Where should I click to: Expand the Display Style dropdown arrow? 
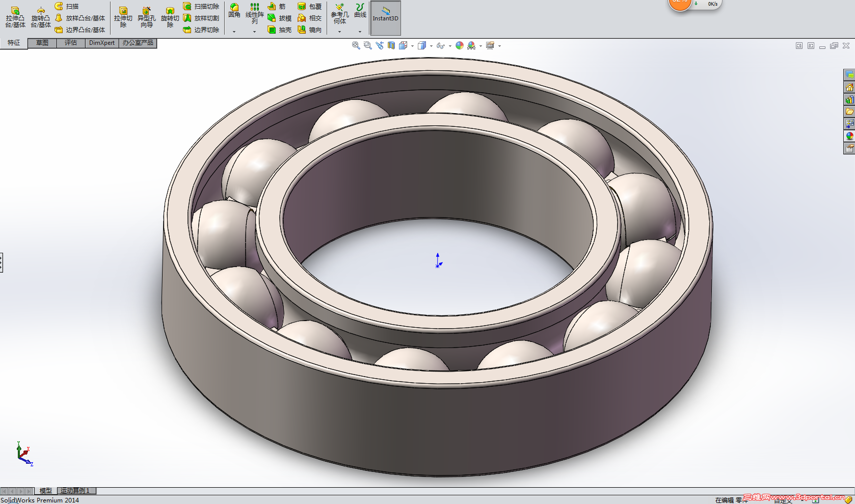pyautogui.click(x=431, y=46)
